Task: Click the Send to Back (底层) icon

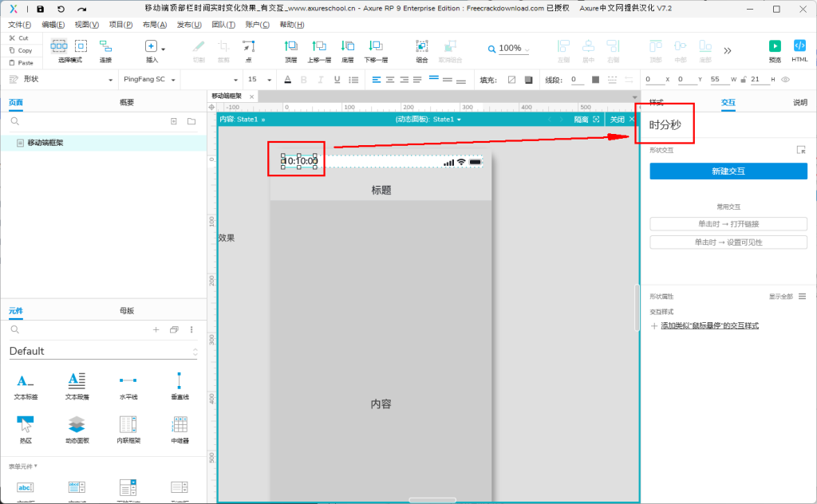Action: (348, 46)
